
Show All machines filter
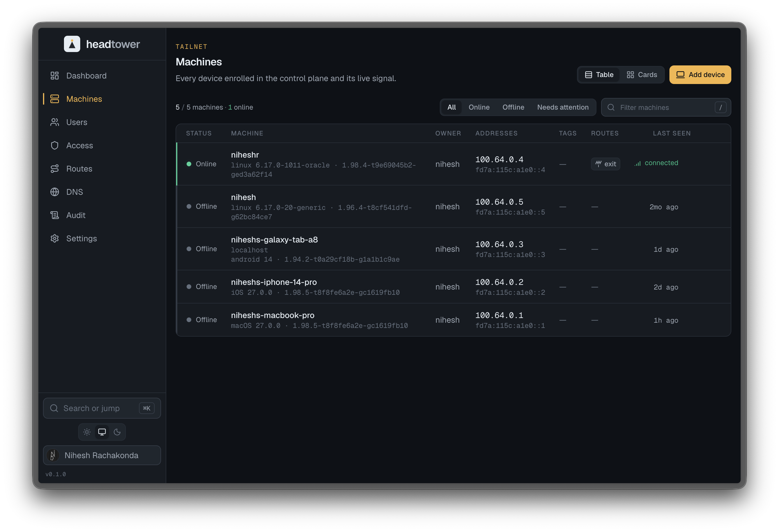coord(451,107)
